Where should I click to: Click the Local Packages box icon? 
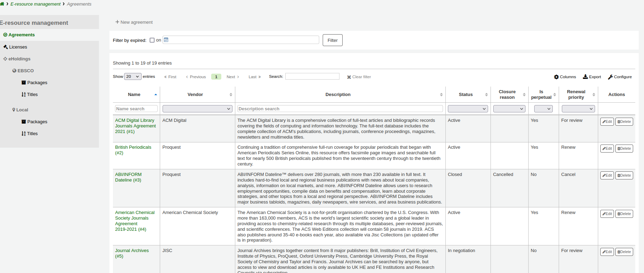click(x=24, y=122)
